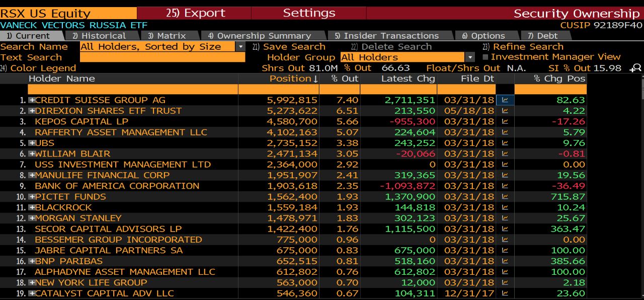This screenshot has width=644, height=300.
Task: Open chart icon for BlackRock
Action: coord(505,207)
